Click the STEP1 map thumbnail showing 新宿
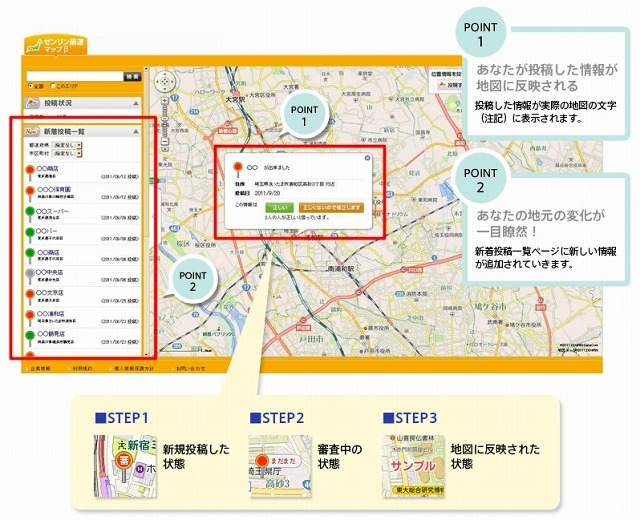The image size is (640, 520). (125, 466)
